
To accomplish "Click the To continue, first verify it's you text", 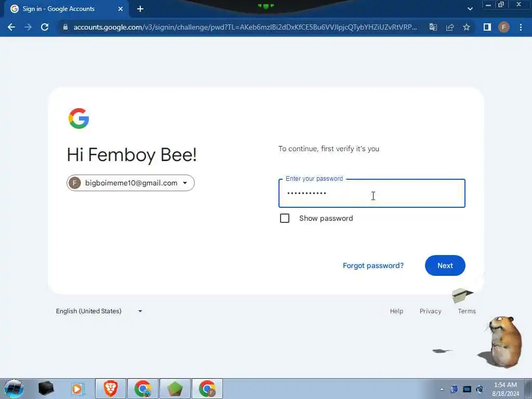I will pyautogui.click(x=329, y=149).
